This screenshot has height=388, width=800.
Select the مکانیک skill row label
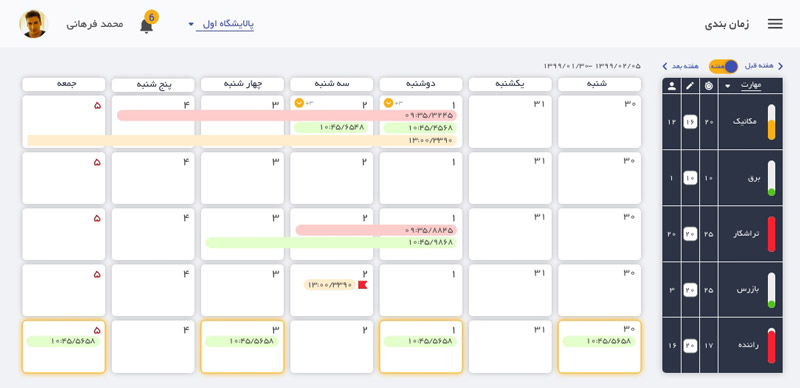pyautogui.click(x=746, y=122)
